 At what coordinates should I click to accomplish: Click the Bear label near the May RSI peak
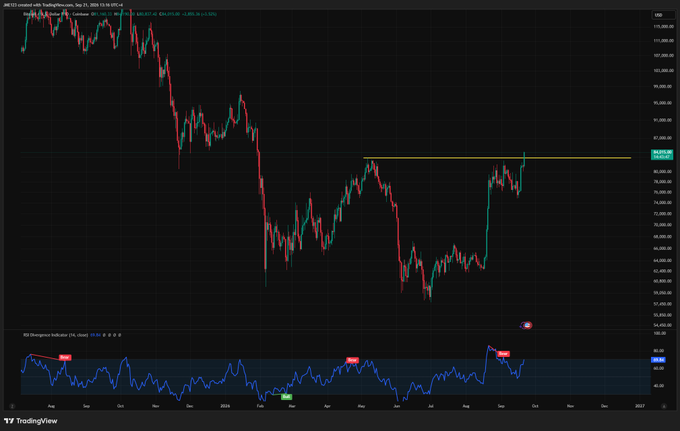[352, 360]
